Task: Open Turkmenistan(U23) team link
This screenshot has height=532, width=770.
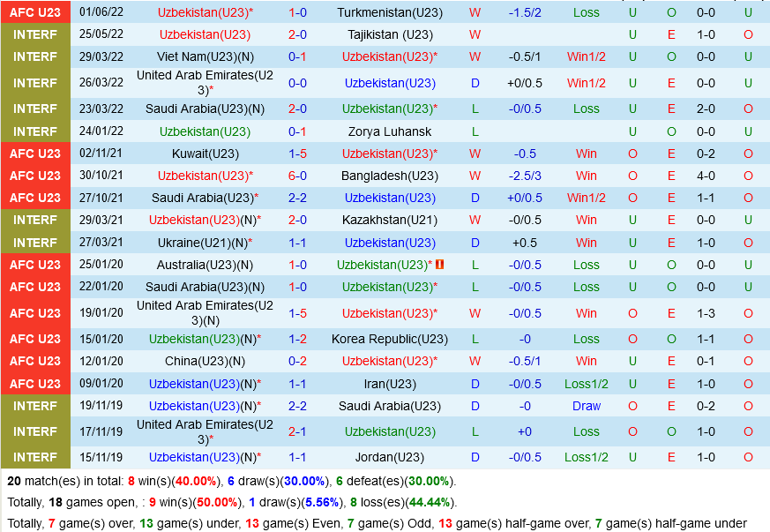Action: pyautogui.click(x=390, y=12)
